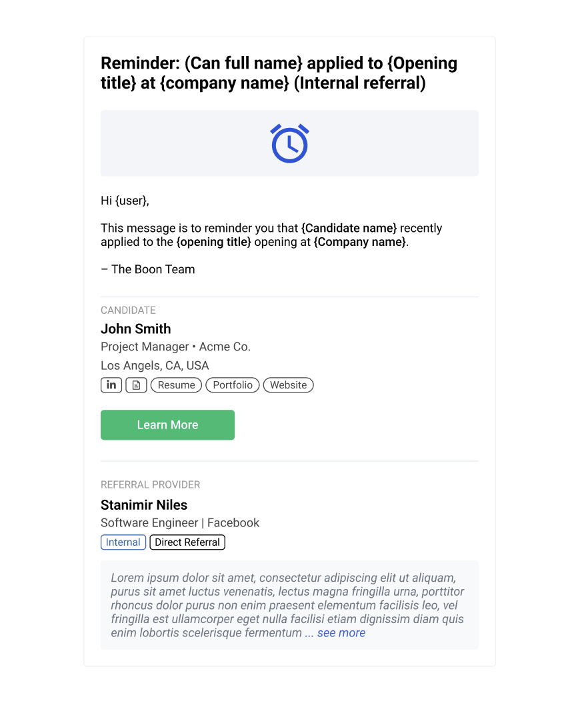Click the gray reminder banner area
The image size is (588, 709).
289,143
